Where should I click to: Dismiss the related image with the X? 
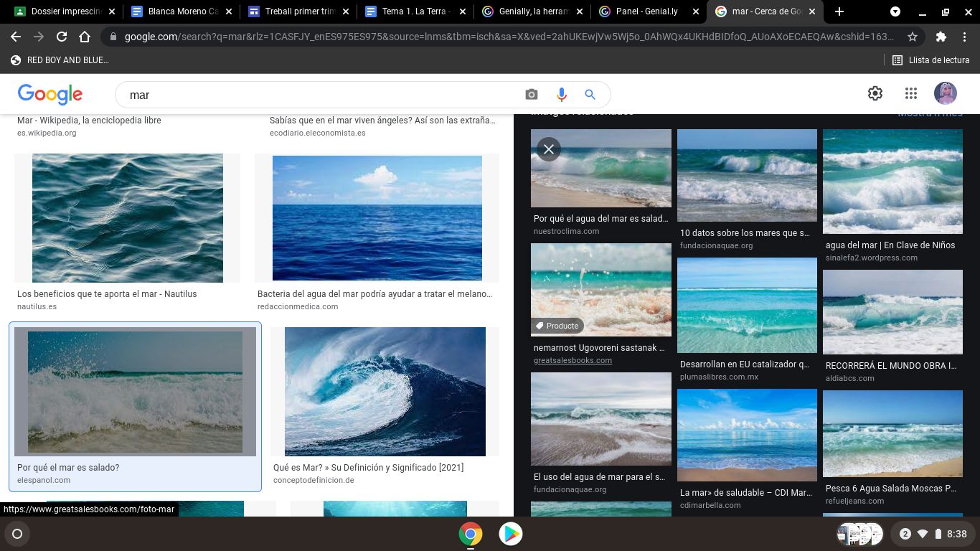click(x=549, y=149)
